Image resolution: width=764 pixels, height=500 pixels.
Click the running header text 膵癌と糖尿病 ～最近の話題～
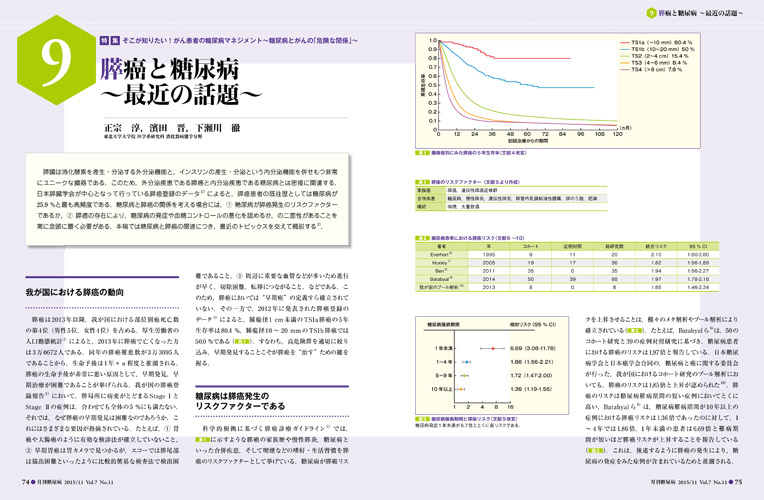pyautogui.click(x=701, y=13)
